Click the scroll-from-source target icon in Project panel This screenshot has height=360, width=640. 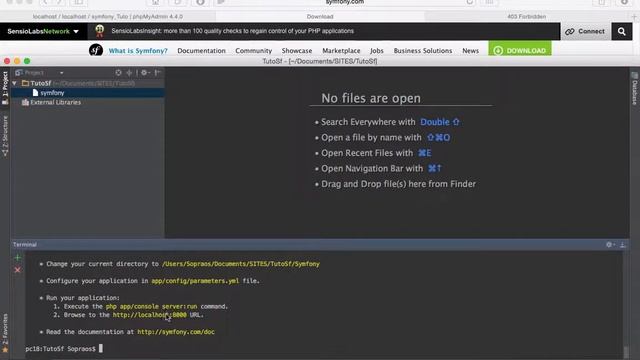click(118, 73)
